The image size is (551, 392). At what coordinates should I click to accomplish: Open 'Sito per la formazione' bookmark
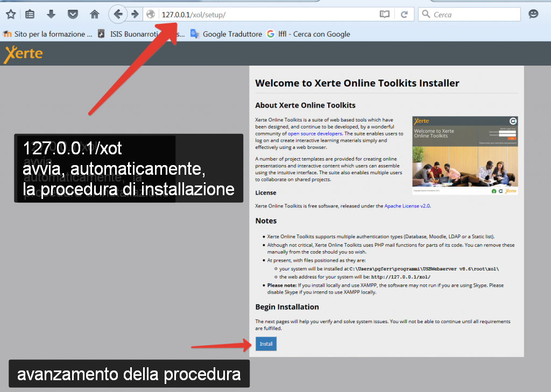(47, 34)
